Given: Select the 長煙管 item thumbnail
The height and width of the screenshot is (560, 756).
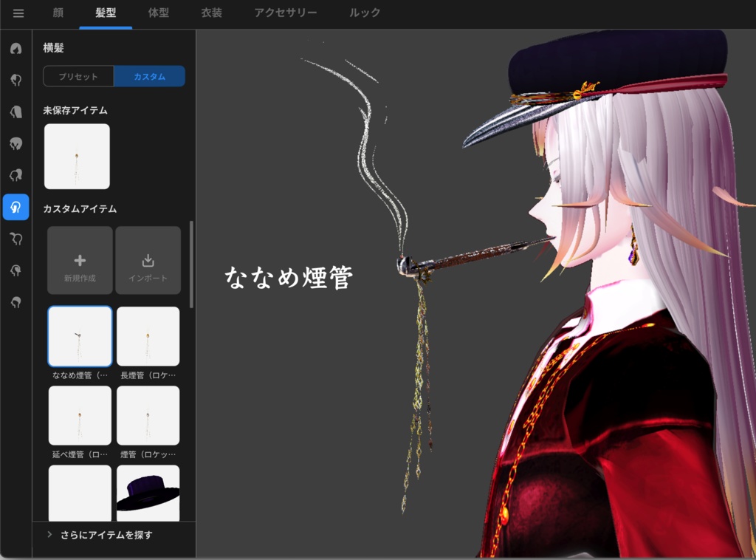Looking at the screenshot, I should coord(148,336).
